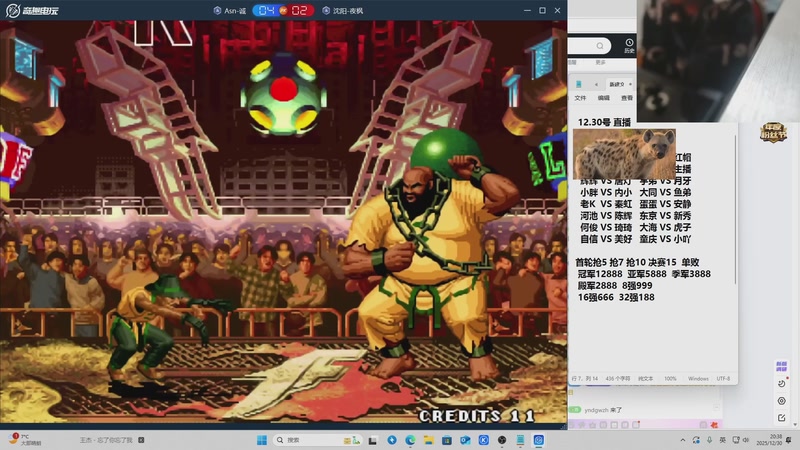Open the game platform app icon on taskbar
This screenshot has height=450, width=800.
click(539, 440)
